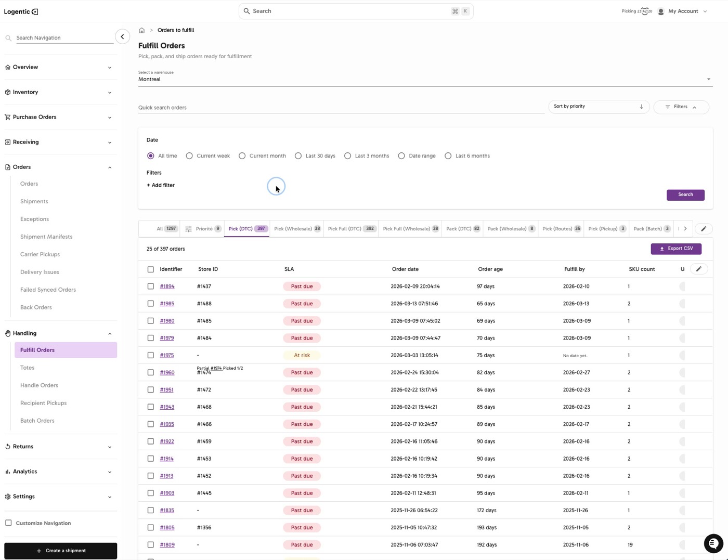The height and width of the screenshot is (560, 728).
Task: Click the Receiving icon in sidebar
Action: click(7, 142)
